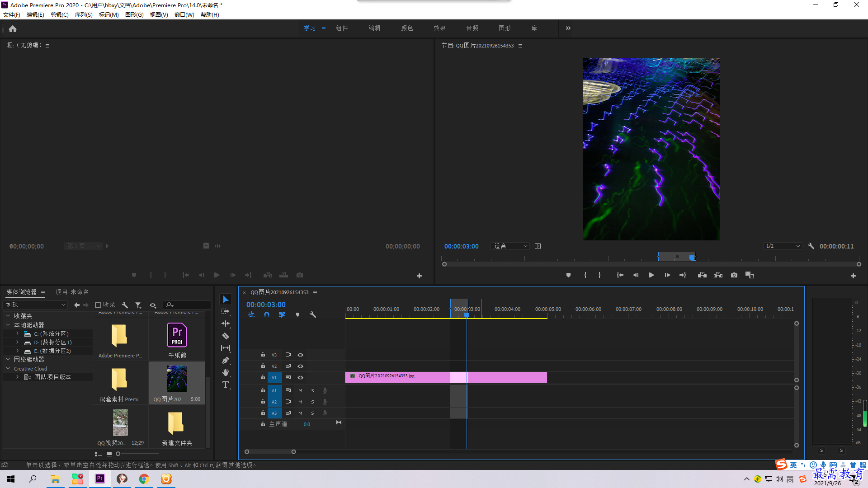Select the QQ图片 clip on V1 track

(x=446, y=377)
